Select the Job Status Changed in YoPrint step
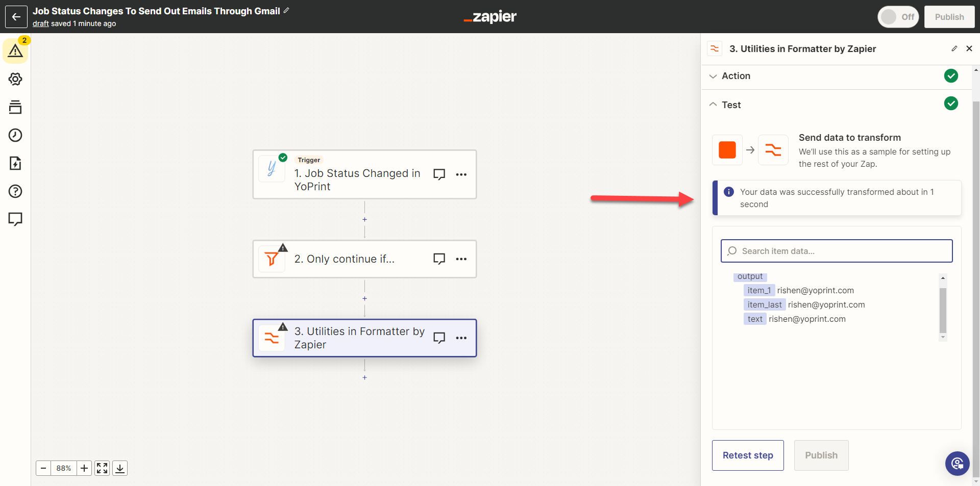This screenshot has height=486, width=980. pos(364,174)
